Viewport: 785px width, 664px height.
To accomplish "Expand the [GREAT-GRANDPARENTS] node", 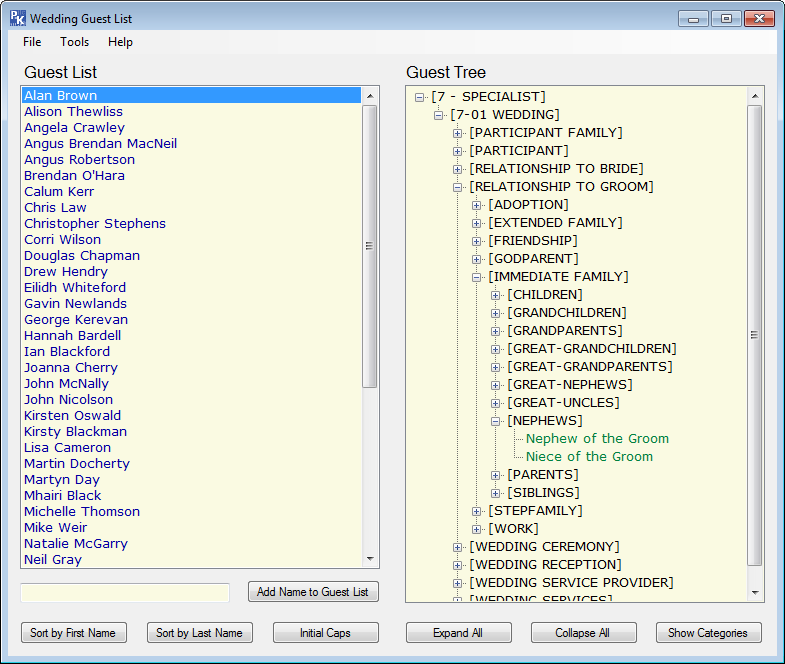I will click(496, 368).
